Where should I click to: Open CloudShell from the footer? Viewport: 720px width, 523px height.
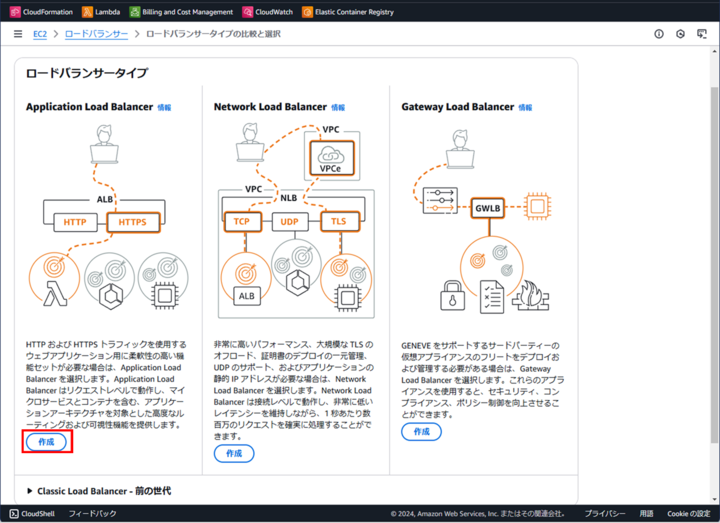click(32, 513)
